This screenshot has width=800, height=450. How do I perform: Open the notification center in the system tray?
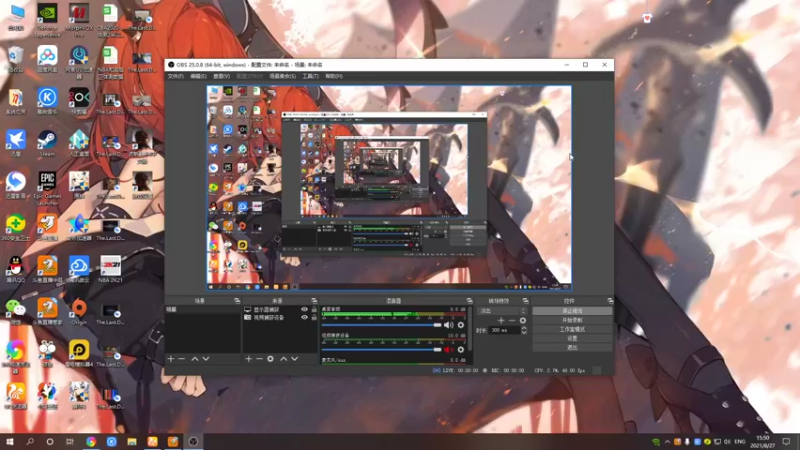(786, 441)
